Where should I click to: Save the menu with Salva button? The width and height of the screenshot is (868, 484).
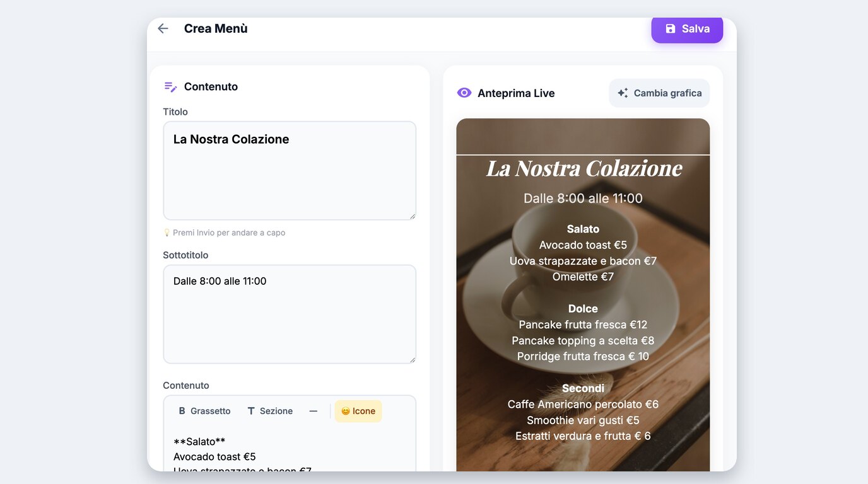[x=687, y=29]
